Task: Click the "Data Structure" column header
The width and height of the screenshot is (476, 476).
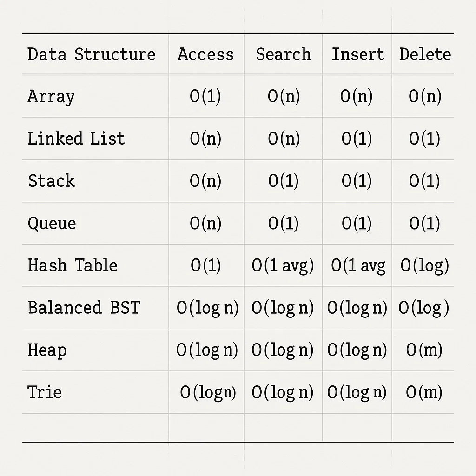Action: click(92, 54)
